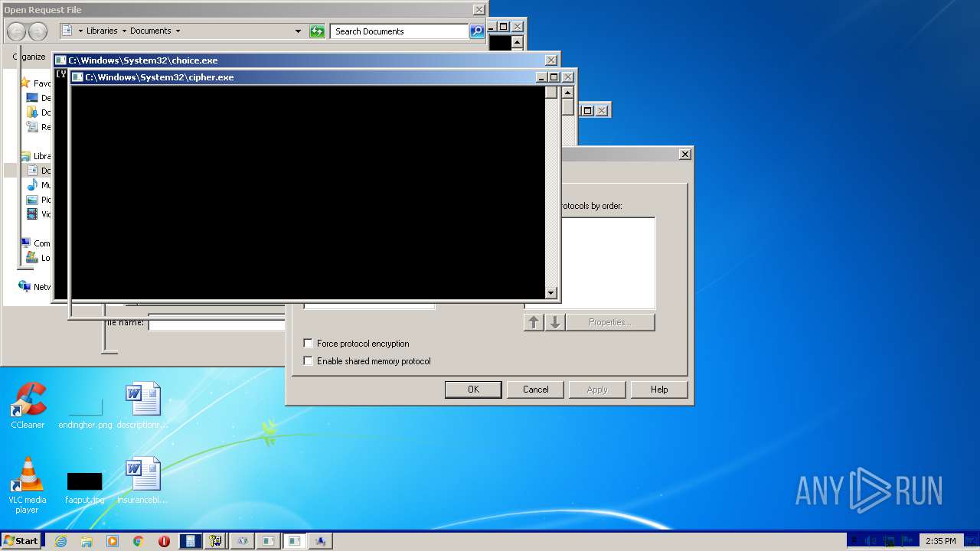Click the move protocol down arrow button
Screen dimensions: 980x551
(555, 322)
